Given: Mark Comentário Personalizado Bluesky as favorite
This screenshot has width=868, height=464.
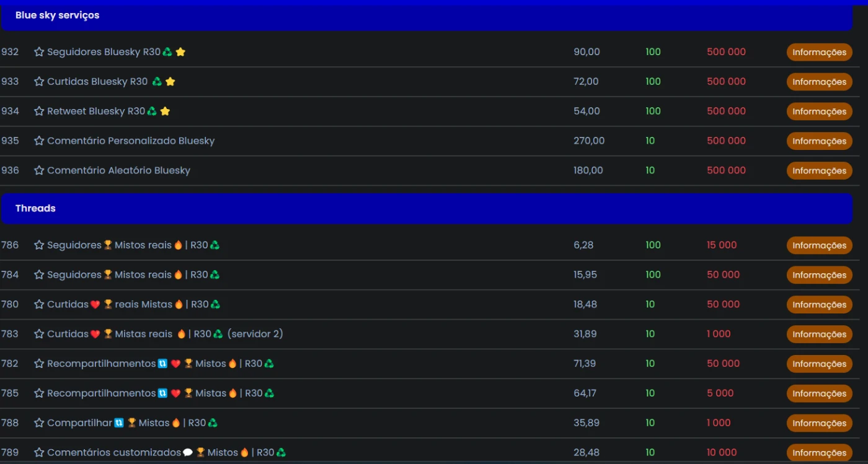Looking at the screenshot, I should (x=39, y=141).
